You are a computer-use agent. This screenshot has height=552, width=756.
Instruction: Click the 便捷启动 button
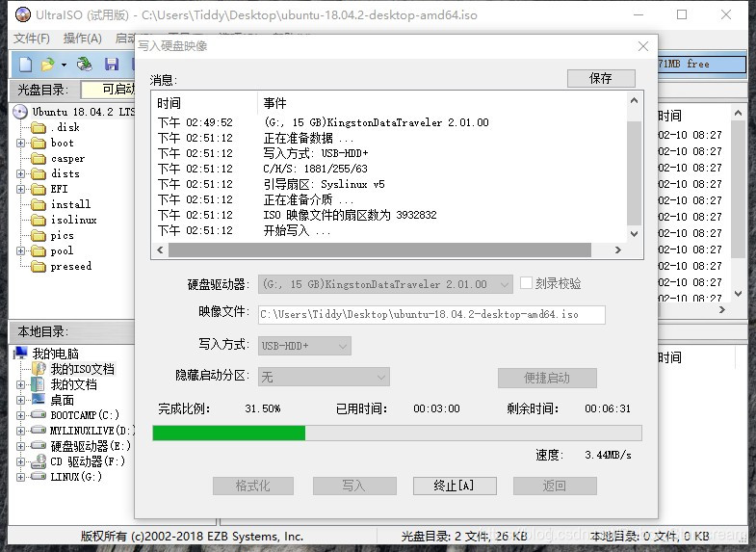(547, 378)
